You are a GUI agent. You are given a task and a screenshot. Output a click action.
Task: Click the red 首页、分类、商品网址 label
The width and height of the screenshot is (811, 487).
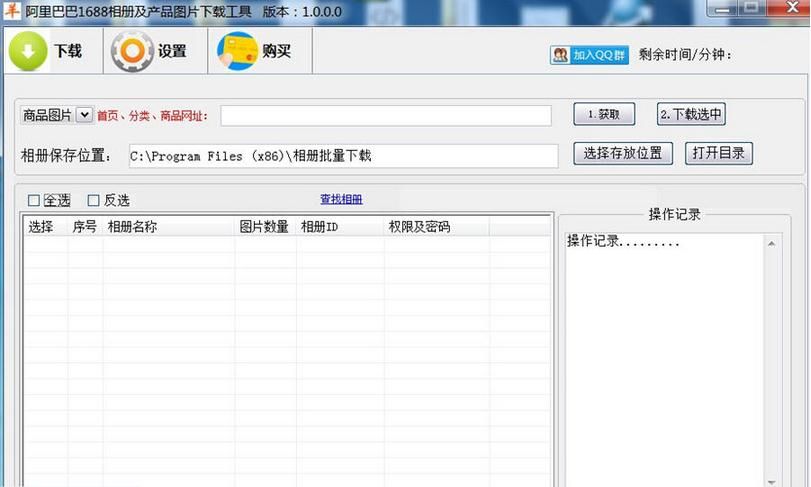coord(153,116)
